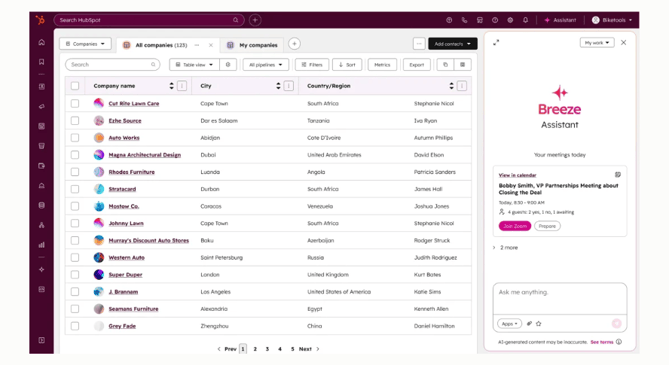Click the companies table Search box

point(113,64)
